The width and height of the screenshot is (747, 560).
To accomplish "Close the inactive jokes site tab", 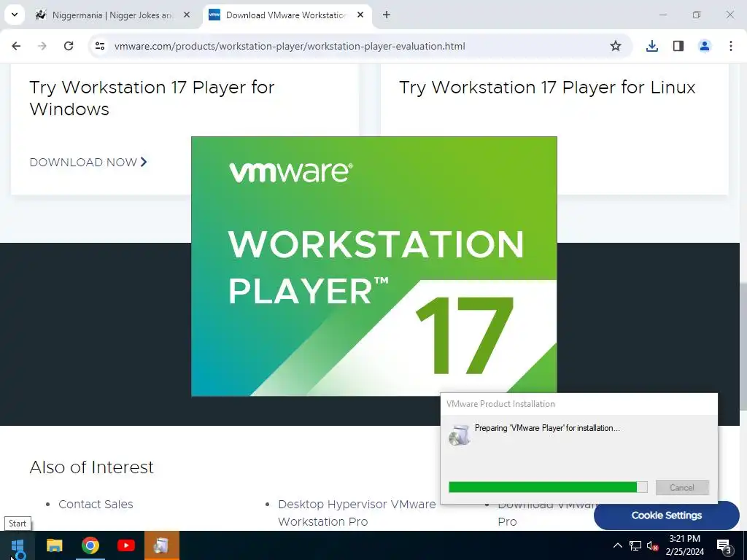I will coord(187,15).
